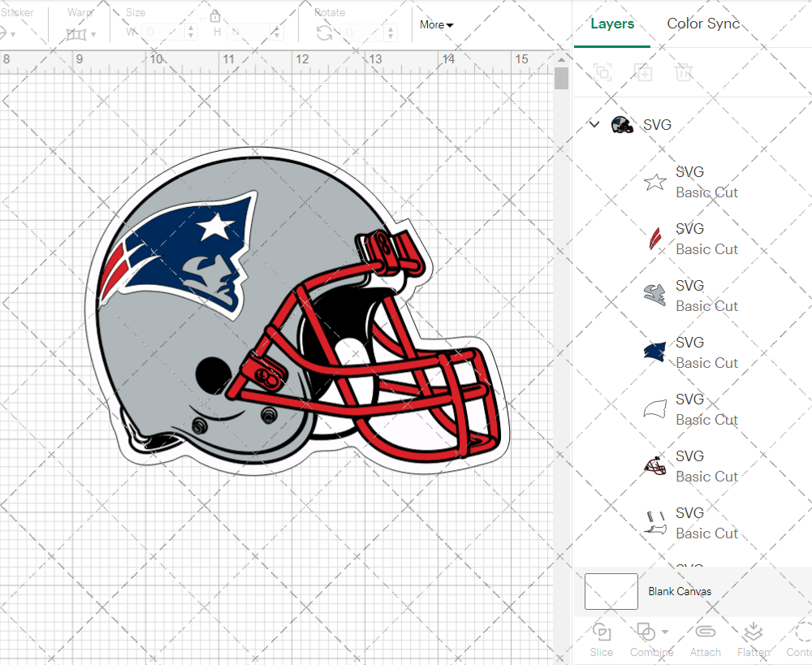Toggle the size aspect ratio lock
This screenshot has height=665, width=812.
(x=215, y=16)
